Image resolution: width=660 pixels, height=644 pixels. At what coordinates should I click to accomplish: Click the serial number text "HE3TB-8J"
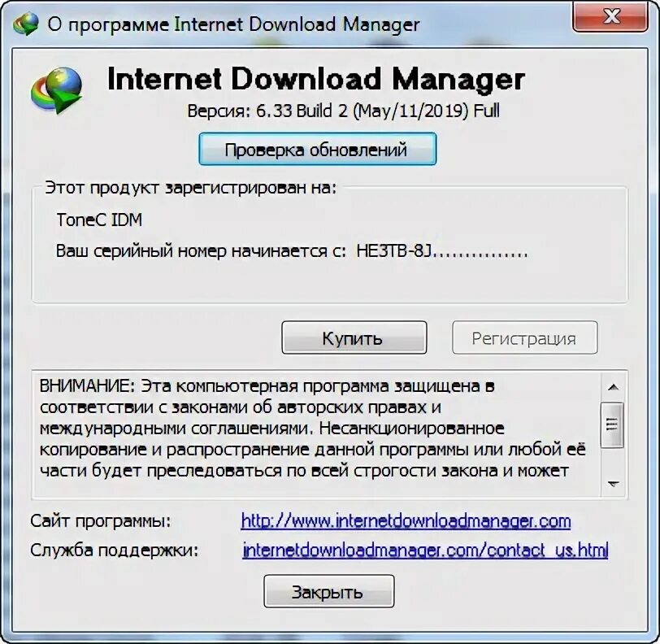[x=394, y=251]
